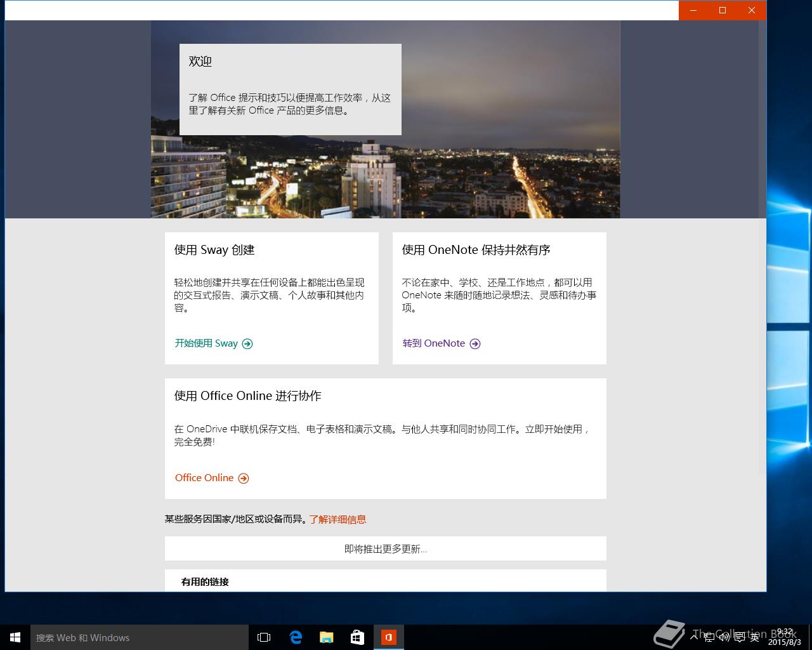Click the 了解详细信息 link
This screenshot has width=812, height=650.
point(337,519)
